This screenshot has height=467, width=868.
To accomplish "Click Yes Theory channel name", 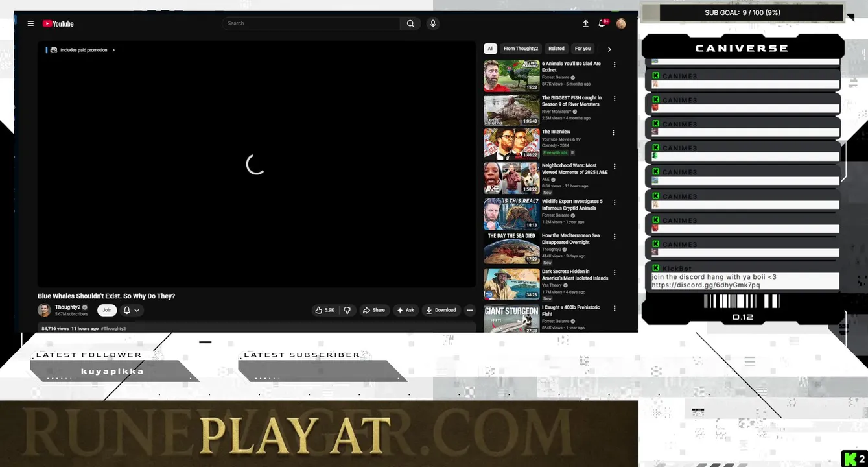I will pyautogui.click(x=552, y=285).
